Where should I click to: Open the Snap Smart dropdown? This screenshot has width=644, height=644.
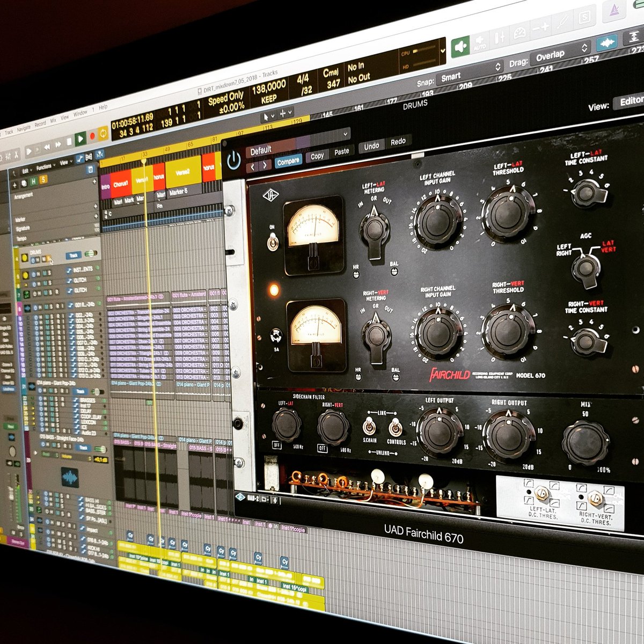[x=470, y=72]
